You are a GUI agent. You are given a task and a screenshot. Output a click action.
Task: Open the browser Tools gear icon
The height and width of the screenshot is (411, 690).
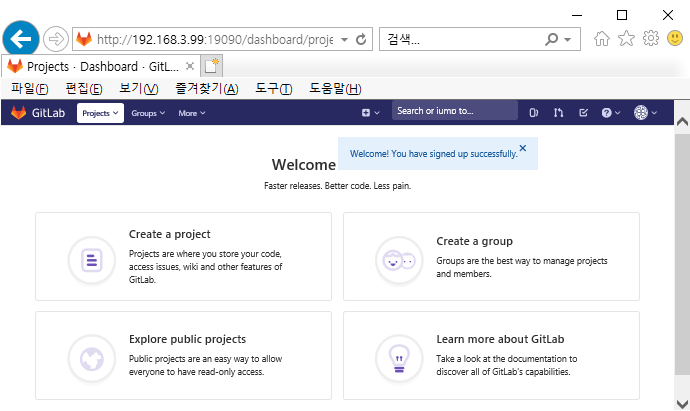651,38
